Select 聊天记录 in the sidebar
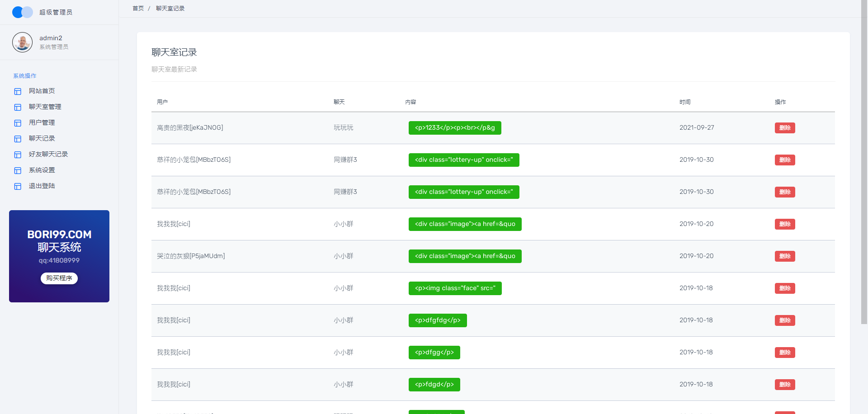Screen dimensions: 868x414 click(x=42, y=138)
